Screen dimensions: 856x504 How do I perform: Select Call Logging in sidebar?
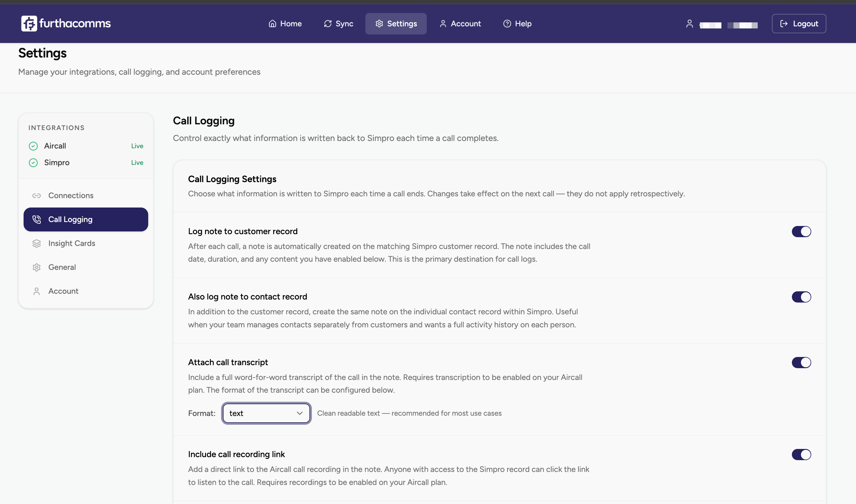[86, 219]
